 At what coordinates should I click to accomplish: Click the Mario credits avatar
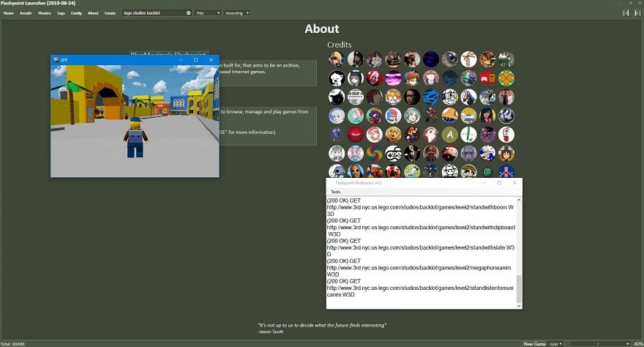click(x=412, y=135)
